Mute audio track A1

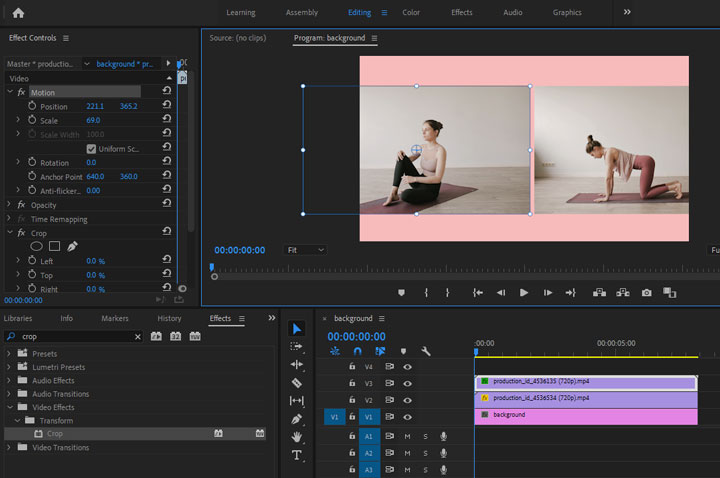coord(407,437)
